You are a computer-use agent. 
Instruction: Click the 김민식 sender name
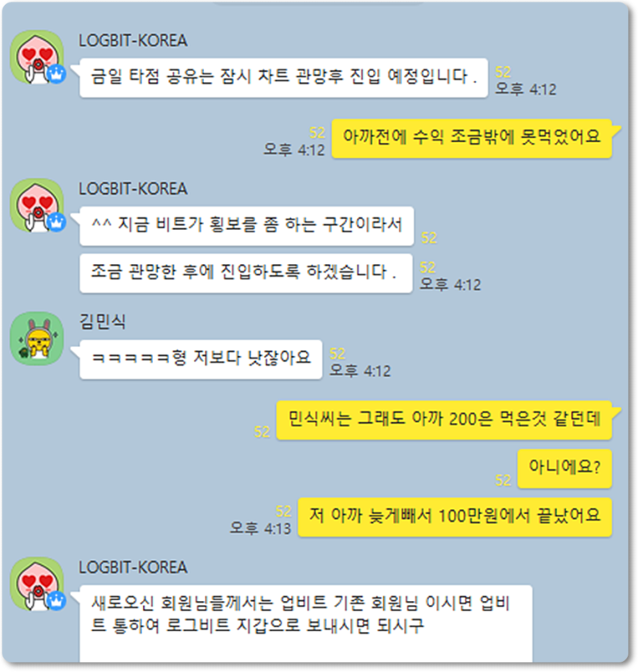tap(102, 321)
